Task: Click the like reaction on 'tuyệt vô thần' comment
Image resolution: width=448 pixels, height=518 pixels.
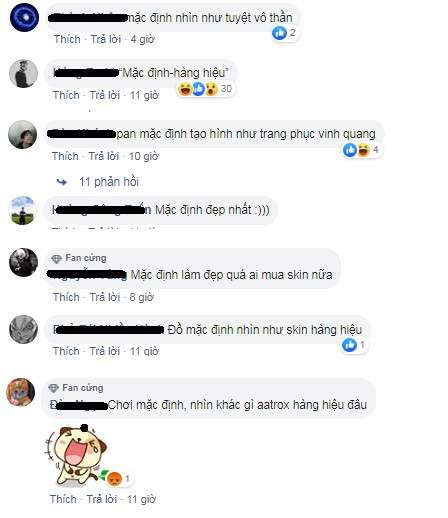Action: tap(279, 33)
